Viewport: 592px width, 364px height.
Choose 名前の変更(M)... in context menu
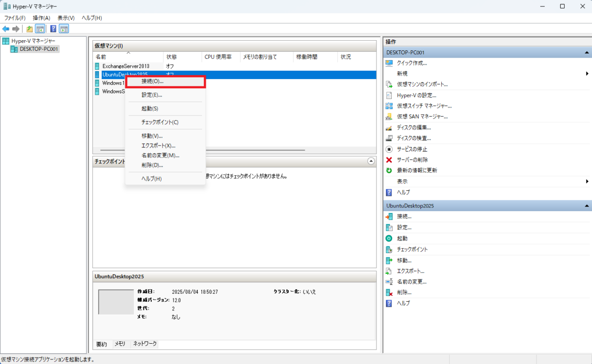(165, 155)
